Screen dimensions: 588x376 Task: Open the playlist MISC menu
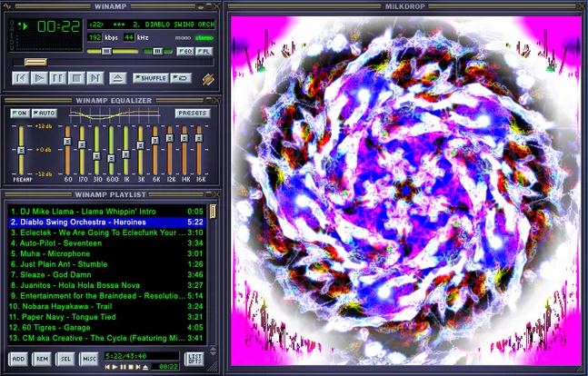pos(89,359)
